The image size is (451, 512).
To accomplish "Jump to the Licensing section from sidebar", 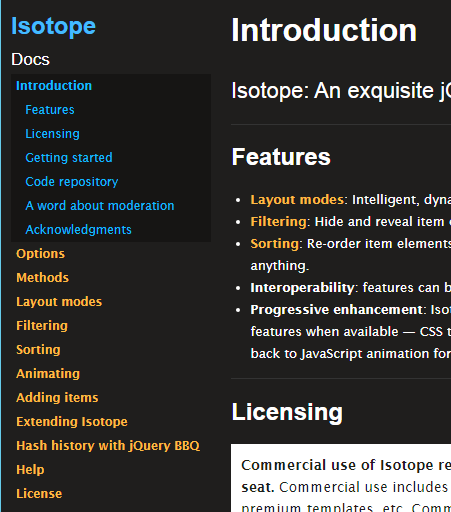I will click(53, 134).
